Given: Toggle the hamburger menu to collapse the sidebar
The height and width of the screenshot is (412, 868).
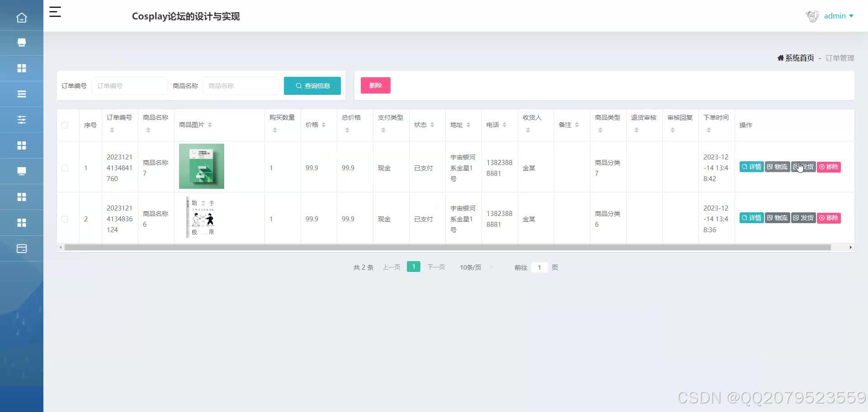Looking at the screenshot, I should coord(55,12).
